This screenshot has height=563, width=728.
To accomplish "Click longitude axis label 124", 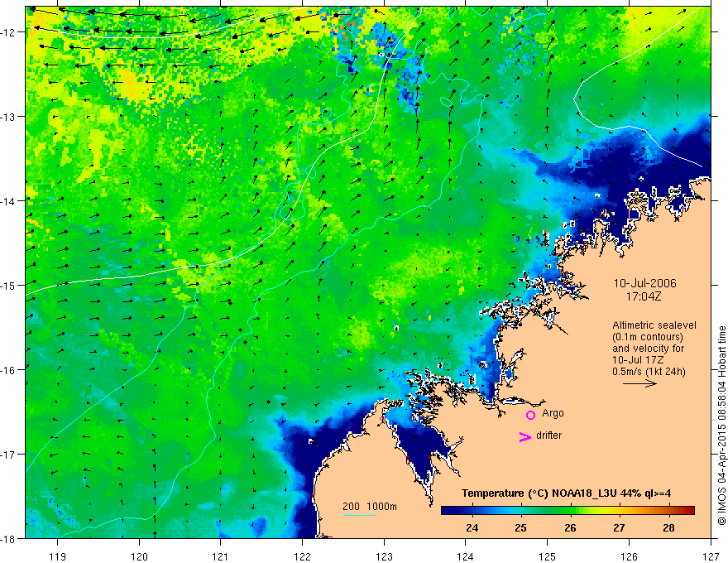I will [x=465, y=556].
